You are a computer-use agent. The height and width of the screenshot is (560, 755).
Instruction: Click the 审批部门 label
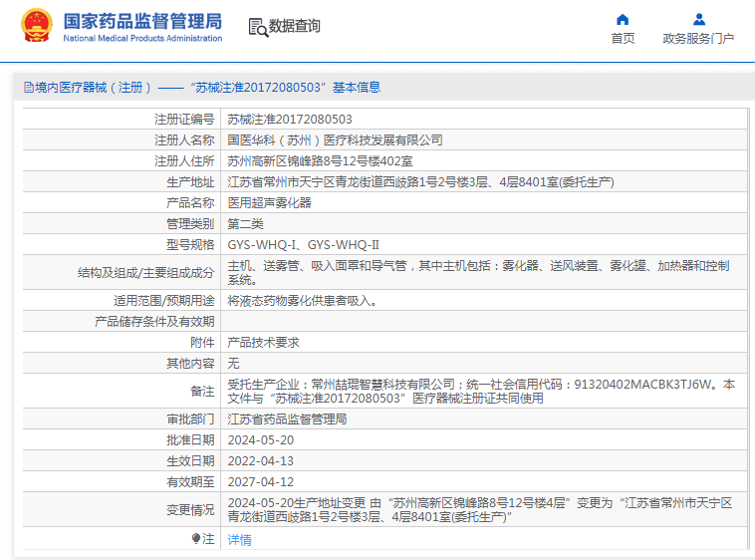click(190, 419)
